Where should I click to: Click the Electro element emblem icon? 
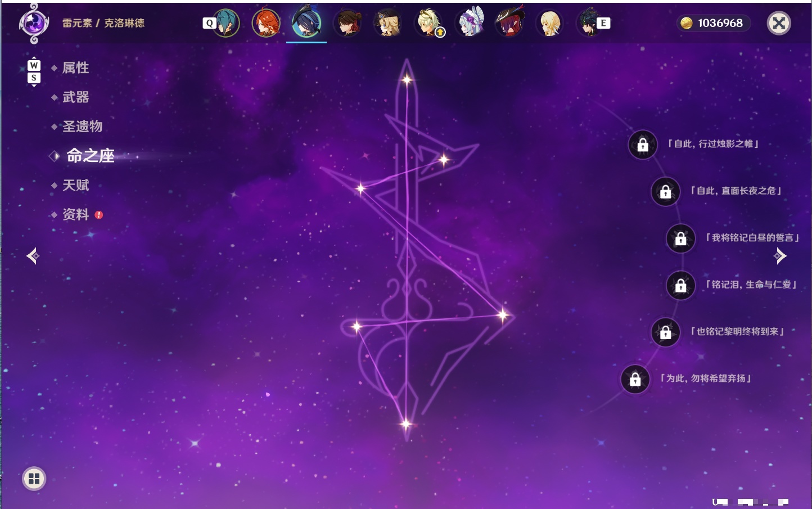(34, 23)
